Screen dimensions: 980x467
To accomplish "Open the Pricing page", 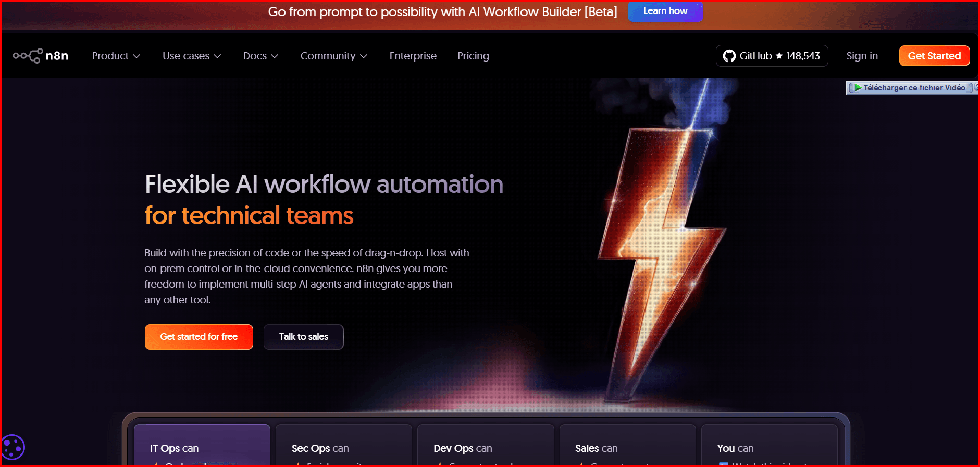I will tap(473, 56).
